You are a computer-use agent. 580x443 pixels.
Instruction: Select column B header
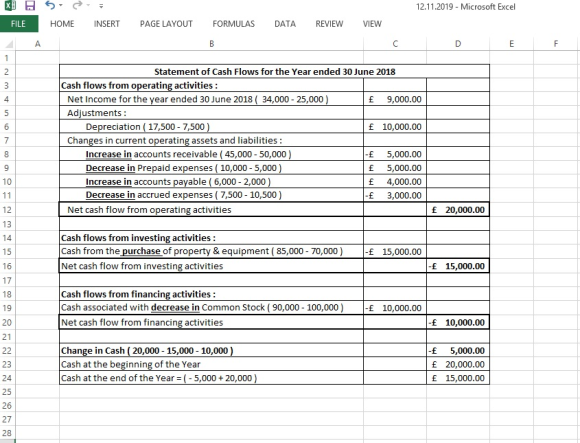212,44
